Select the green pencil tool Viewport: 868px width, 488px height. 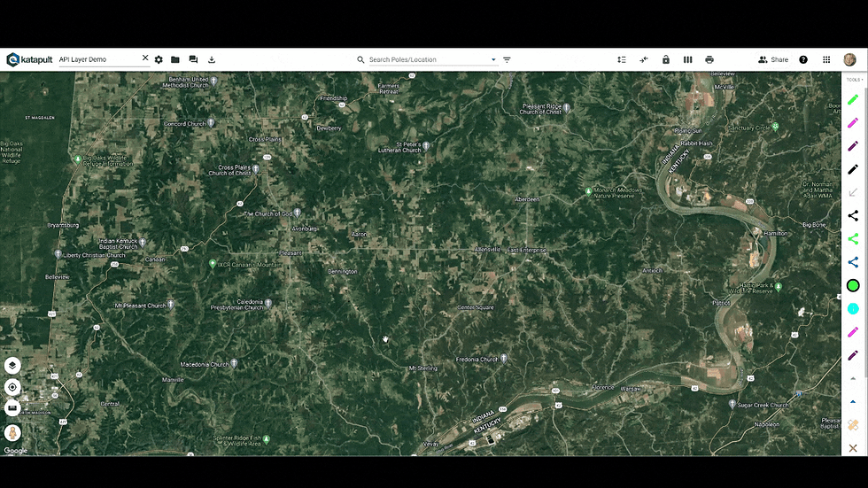pyautogui.click(x=853, y=99)
